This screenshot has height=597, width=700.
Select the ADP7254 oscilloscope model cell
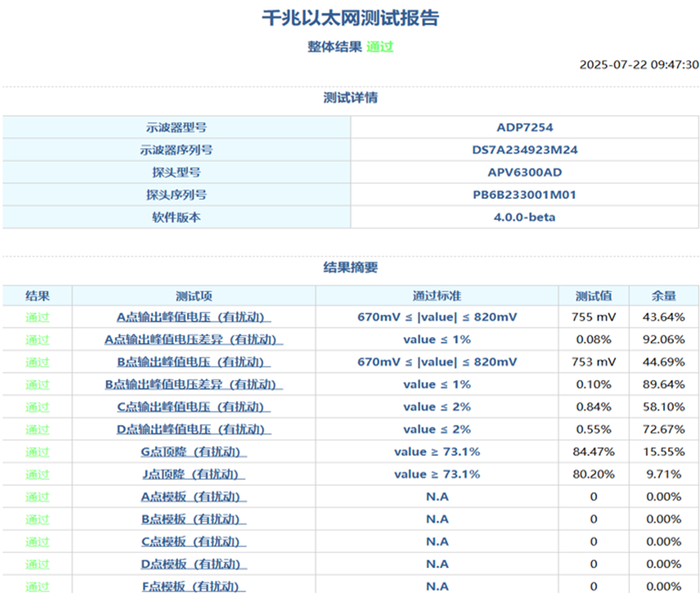(x=525, y=127)
